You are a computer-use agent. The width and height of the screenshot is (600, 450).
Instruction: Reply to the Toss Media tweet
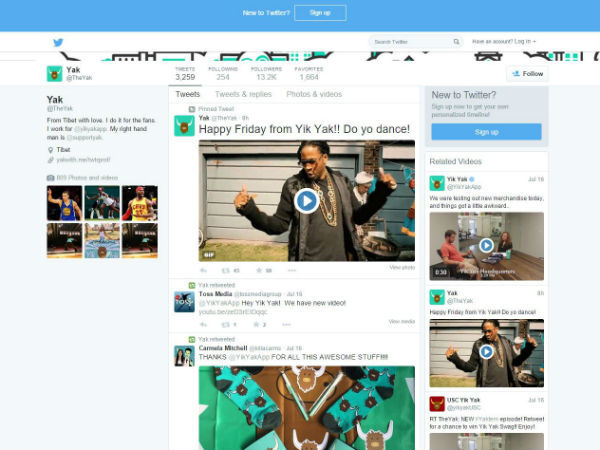pyautogui.click(x=203, y=324)
